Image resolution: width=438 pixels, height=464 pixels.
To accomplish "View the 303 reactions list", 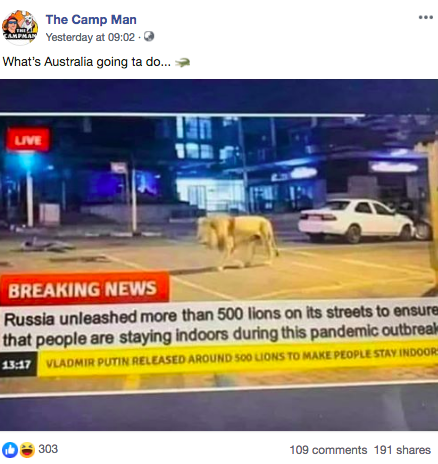I will pyautogui.click(x=48, y=449).
